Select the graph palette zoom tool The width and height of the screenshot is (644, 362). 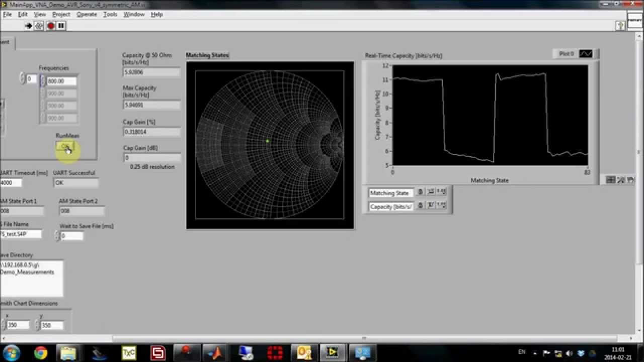pos(620,180)
